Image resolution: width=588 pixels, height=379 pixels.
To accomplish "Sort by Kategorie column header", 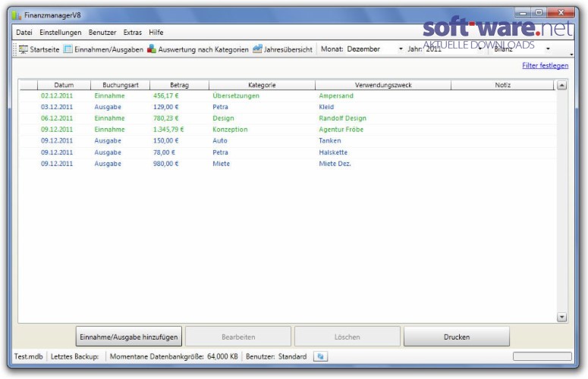I will click(x=262, y=85).
